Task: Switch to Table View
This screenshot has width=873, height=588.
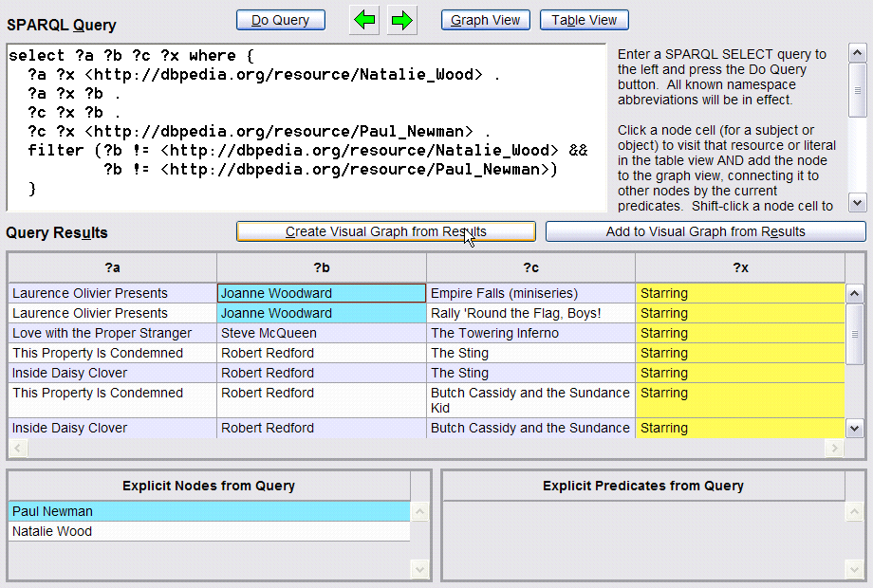Action: (584, 20)
